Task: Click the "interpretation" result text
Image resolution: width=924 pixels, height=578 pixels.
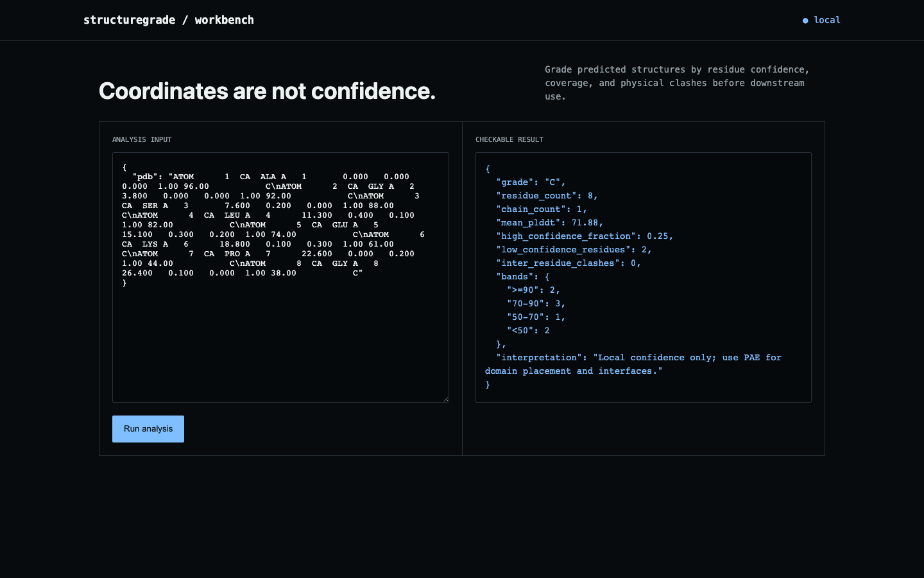Action: pyautogui.click(x=633, y=364)
